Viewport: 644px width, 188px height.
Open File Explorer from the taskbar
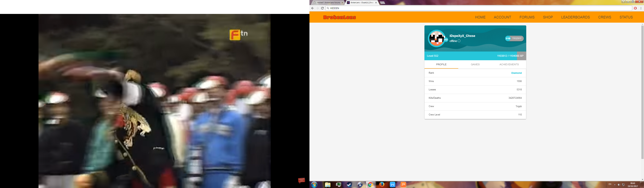tap(328, 185)
